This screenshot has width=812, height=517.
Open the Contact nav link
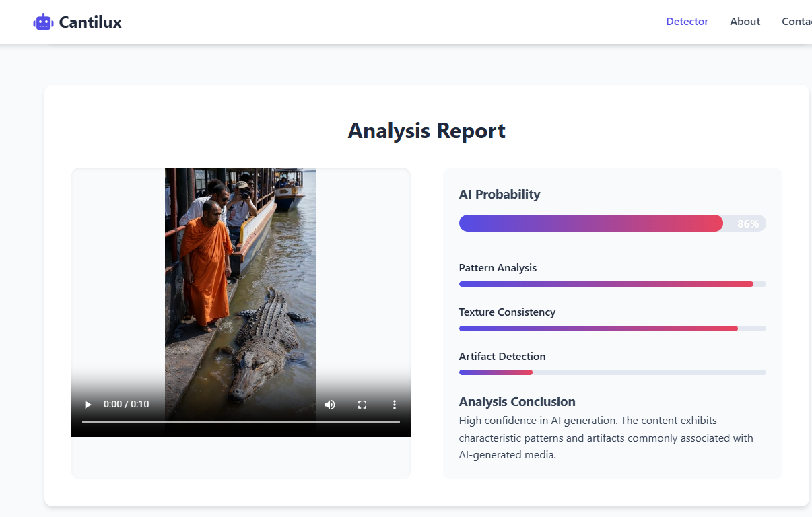coord(797,22)
